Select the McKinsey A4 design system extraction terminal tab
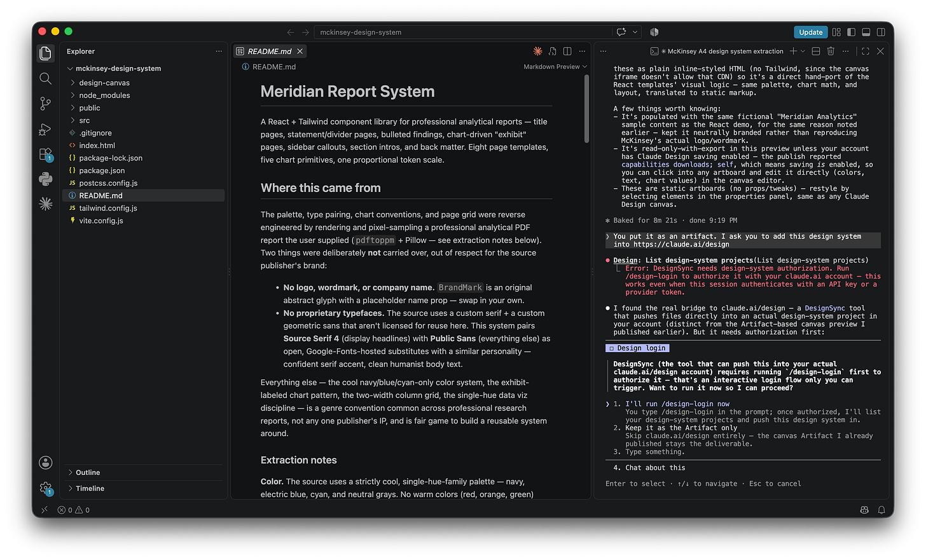Screen dimensions: 926x560 pos(717,51)
